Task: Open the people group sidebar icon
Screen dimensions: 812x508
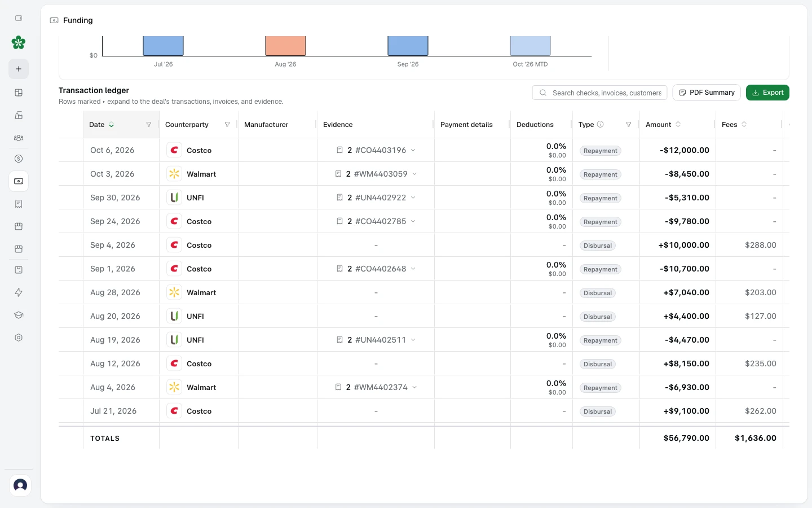Action: (19, 138)
